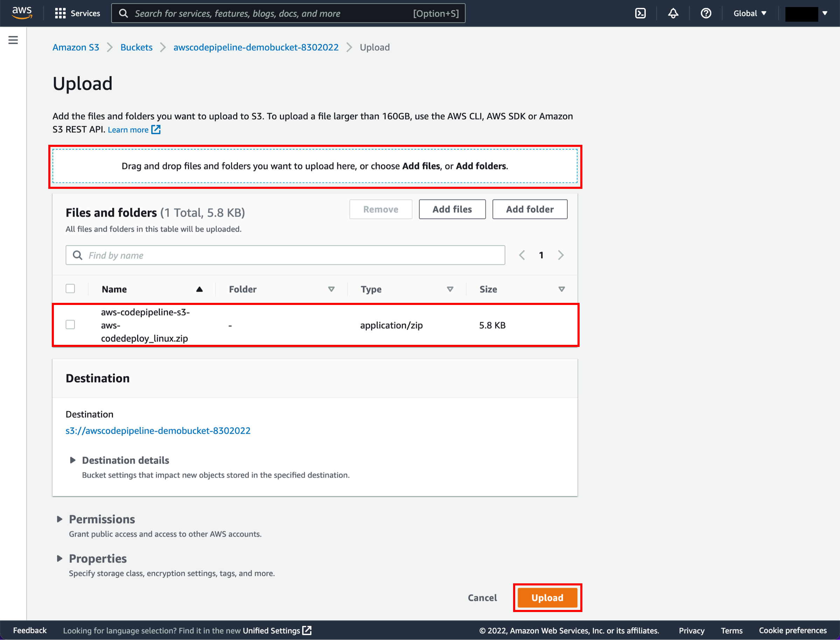The width and height of the screenshot is (840, 640).
Task: Open the Global region dropdown
Action: 750,13
